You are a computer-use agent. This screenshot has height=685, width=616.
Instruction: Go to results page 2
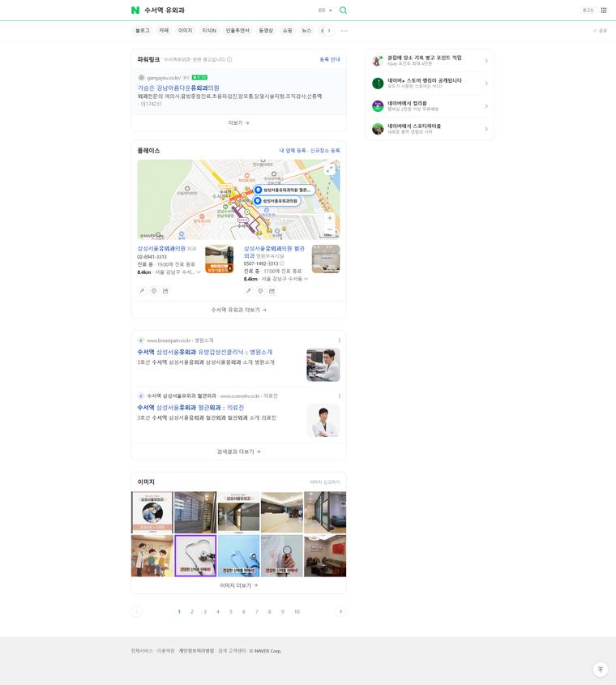pyautogui.click(x=192, y=611)
